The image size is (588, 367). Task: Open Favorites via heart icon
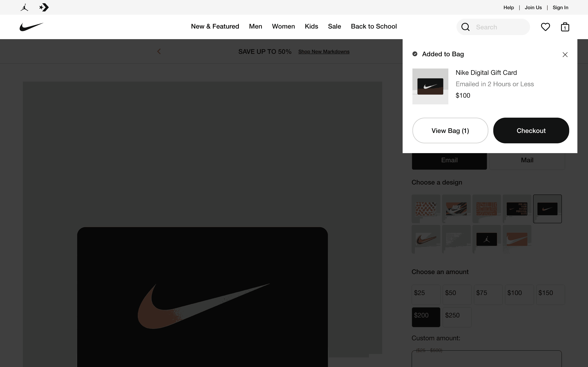(x=545, y=27)
